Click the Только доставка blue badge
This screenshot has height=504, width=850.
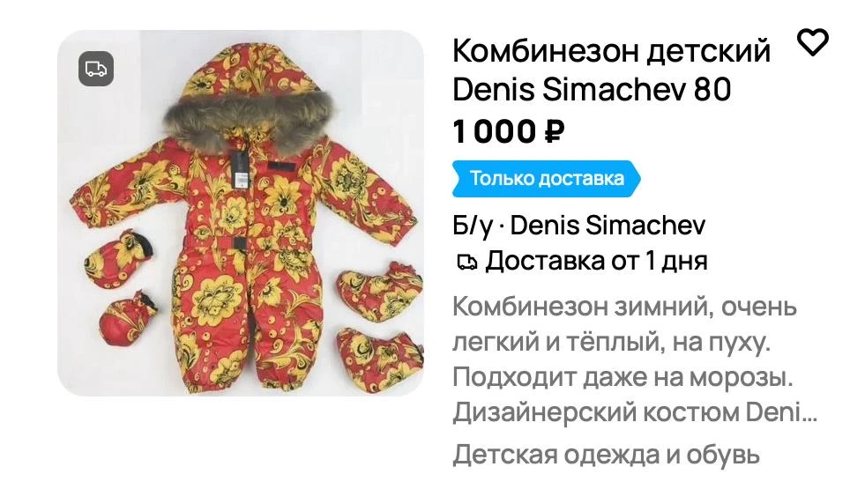pyautogui.click(x=547, y=178)
